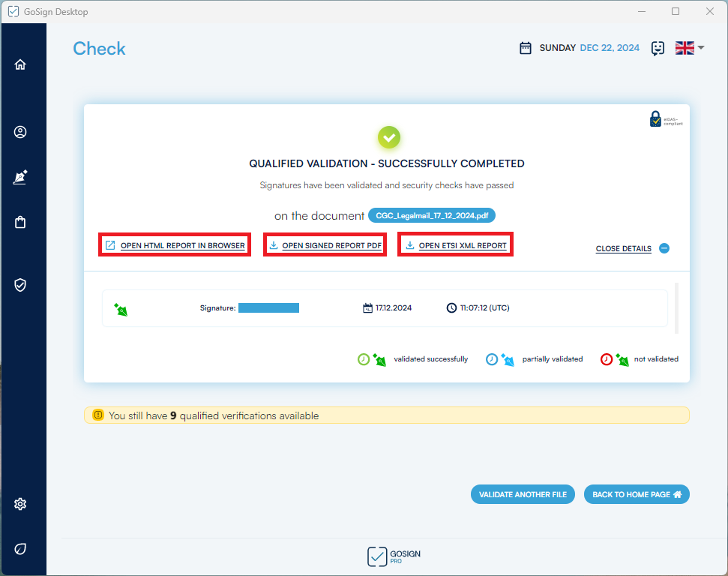The image size is (728, 576).
Task: Open the feedback smiley chat icon
Action: [658, 48]
